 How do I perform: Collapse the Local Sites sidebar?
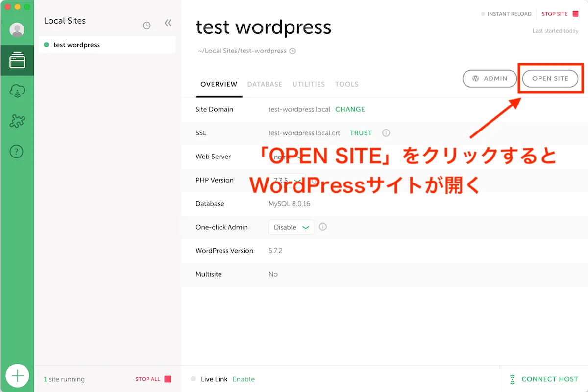click(168, 23)
